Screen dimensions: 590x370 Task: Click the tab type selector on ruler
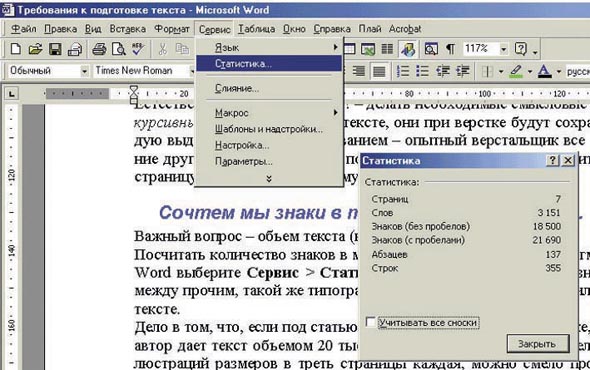pyautogui.click(x=12, y=94)
